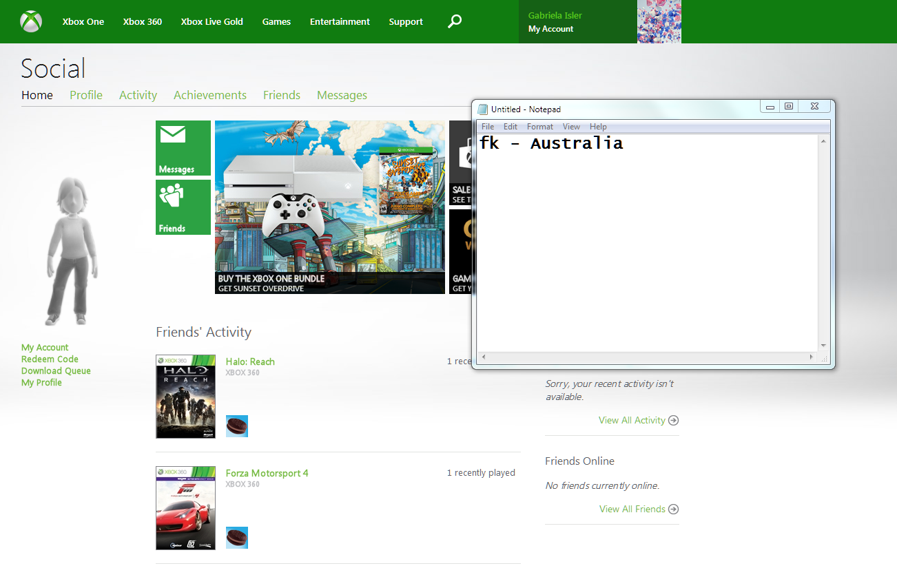Click the Social page heading
The image size is (897, 588).
(53, 68)
